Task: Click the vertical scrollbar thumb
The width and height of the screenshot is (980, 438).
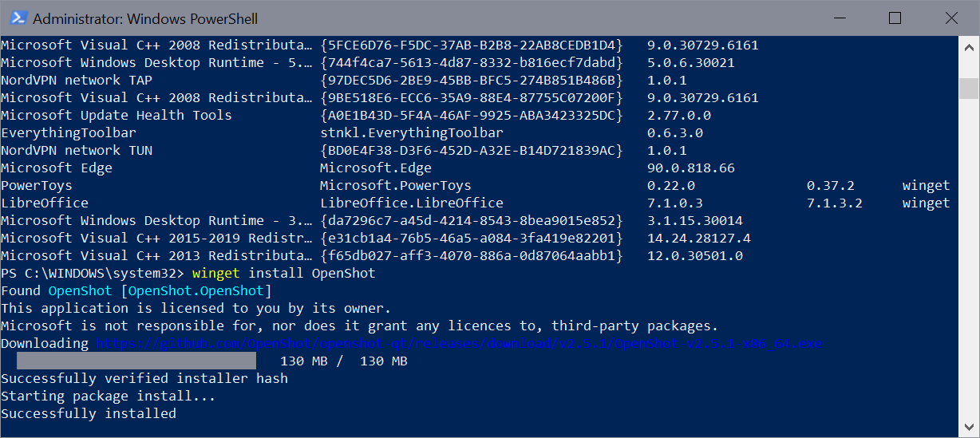Action: coord(969,87)
